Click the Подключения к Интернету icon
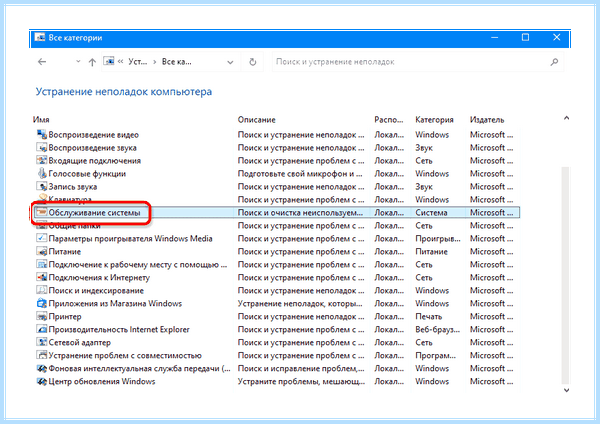The width and height of the screenshot is (600, 424). point(41,277)
